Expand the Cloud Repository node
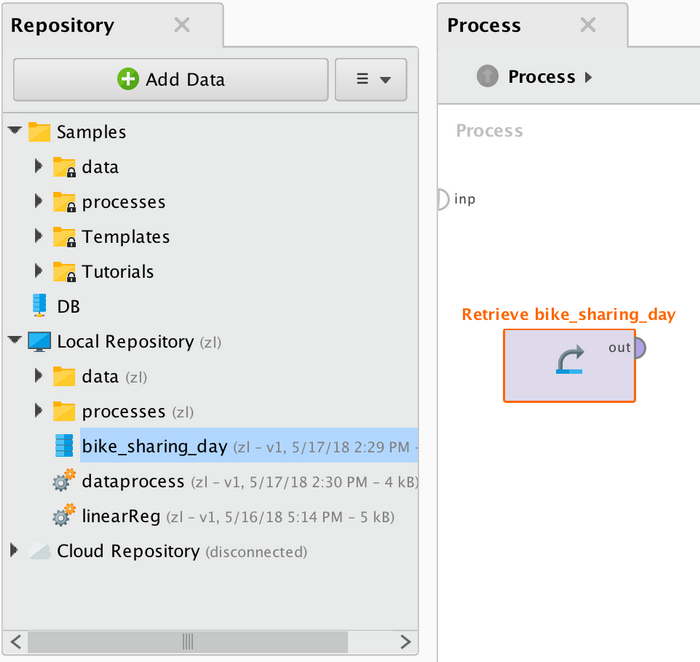 tap(14, 551)
